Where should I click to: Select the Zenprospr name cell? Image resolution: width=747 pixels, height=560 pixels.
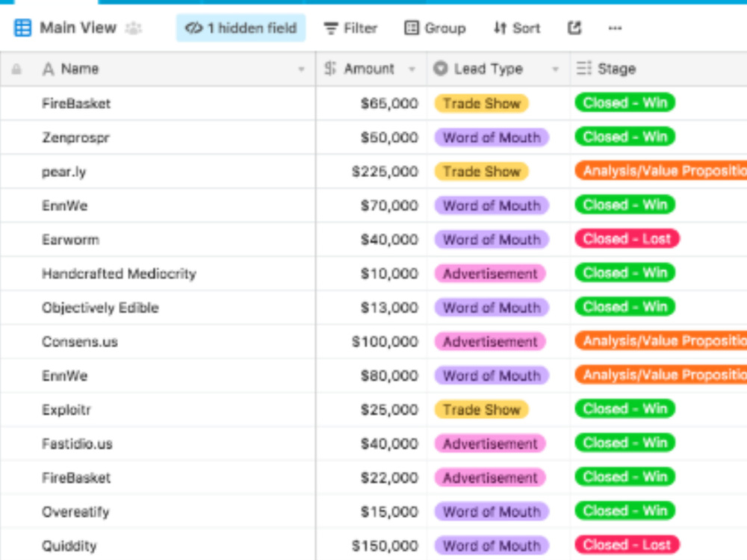[x=158, y=137]
